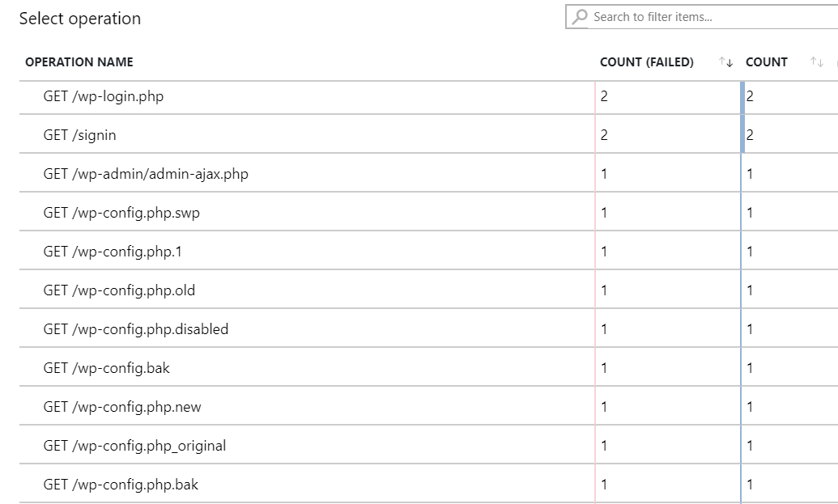Focus the Search to filter items field
This screenshot has width=838, height=504.
(x=702, y=16)
